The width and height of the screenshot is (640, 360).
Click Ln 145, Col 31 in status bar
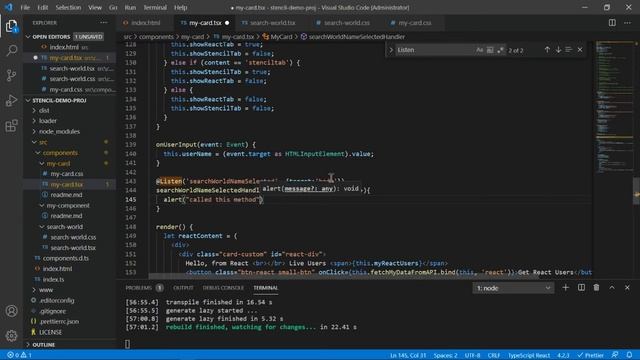pyautogui.click(x=408, y=355)
